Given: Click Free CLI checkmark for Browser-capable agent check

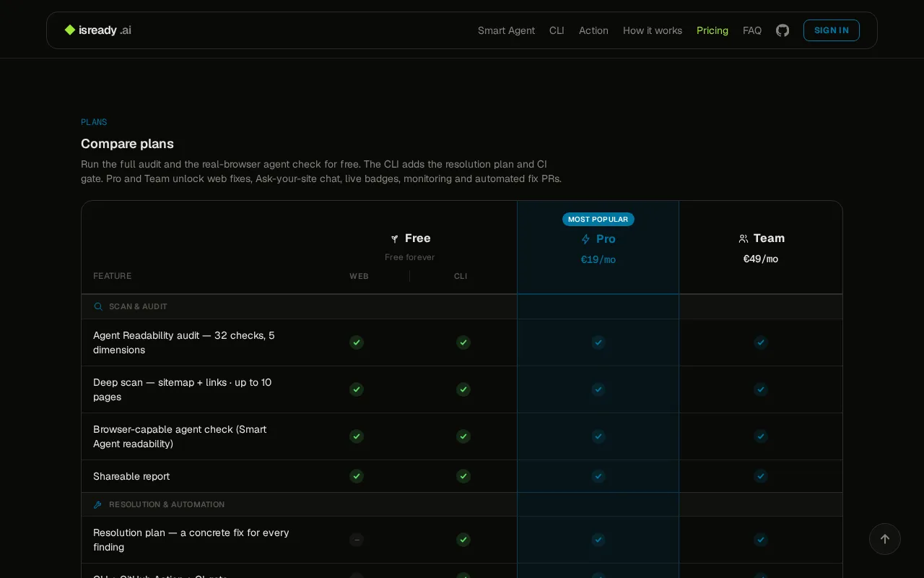Looking at the screenshot, I should [463, 436].
